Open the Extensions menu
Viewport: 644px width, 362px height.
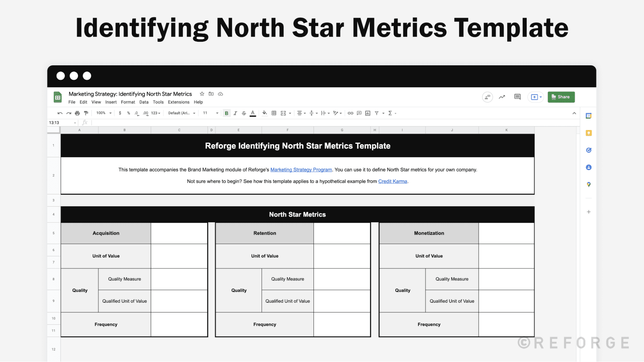pos(178,102)
